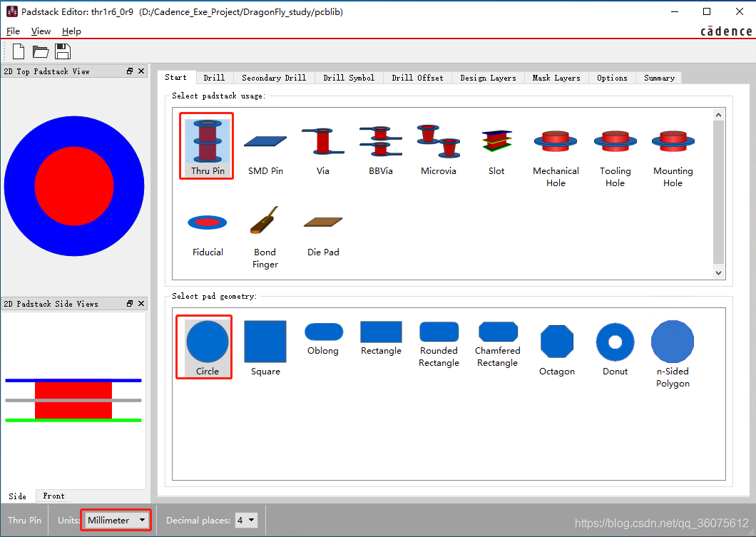Open the File menu

tap(13, 31)
